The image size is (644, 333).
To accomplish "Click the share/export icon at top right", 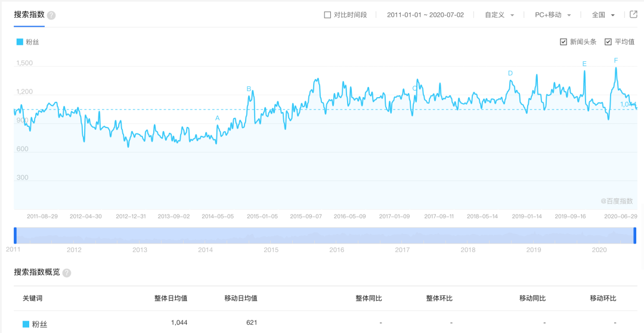I will pos(633,15).
